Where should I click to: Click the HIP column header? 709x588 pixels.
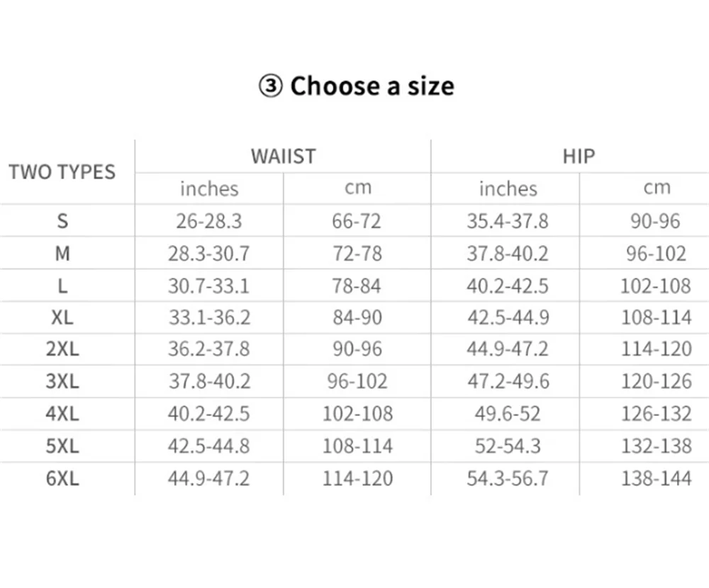pos(579,157)
